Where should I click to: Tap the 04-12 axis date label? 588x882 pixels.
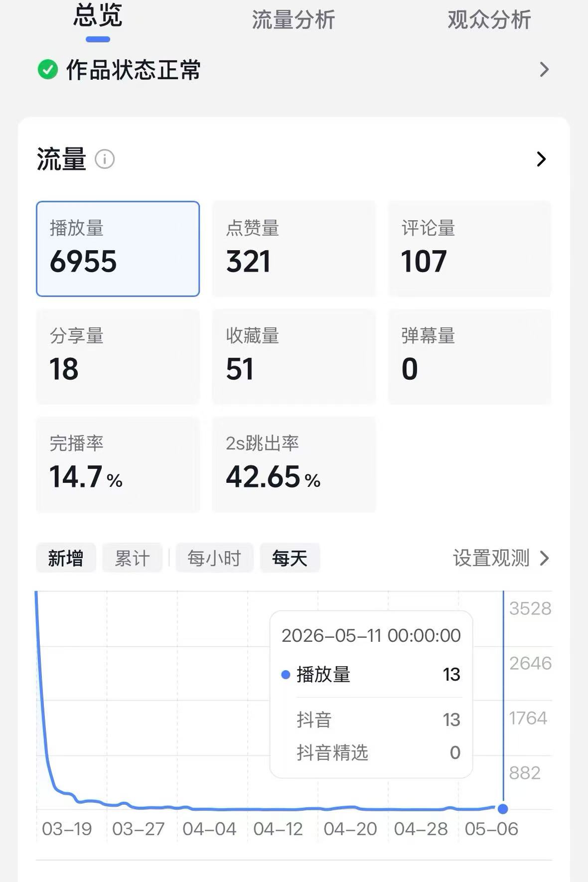coord(278,829)
